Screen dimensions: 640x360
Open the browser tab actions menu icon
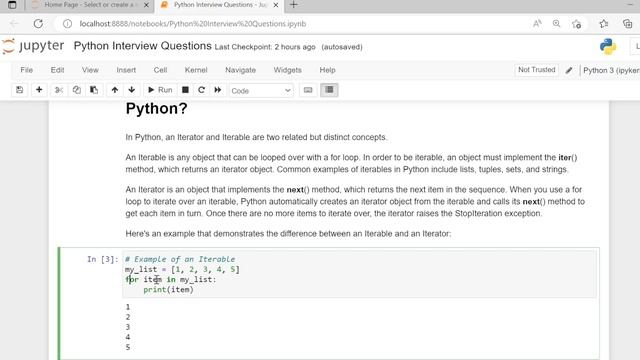(12, 5)
